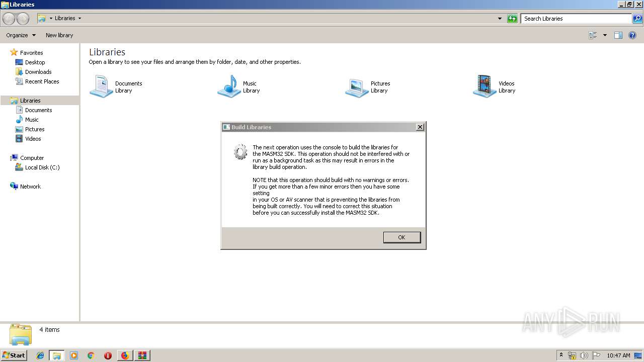Click OK in Build Libraries dialog

coord(401,237)
